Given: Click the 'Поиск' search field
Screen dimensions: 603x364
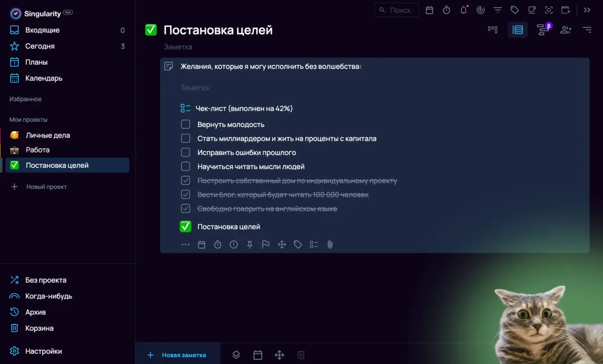Looking at the screenshot, I should pos(396,10).
